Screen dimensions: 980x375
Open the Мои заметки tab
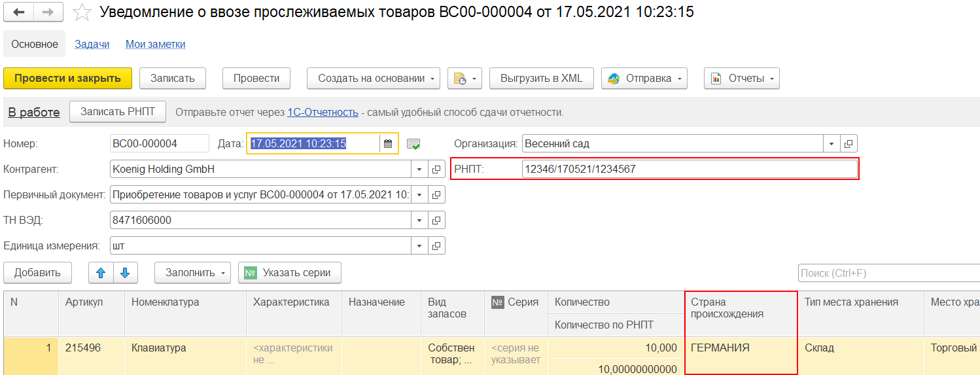pyautogui.click(x=156, y=44)
